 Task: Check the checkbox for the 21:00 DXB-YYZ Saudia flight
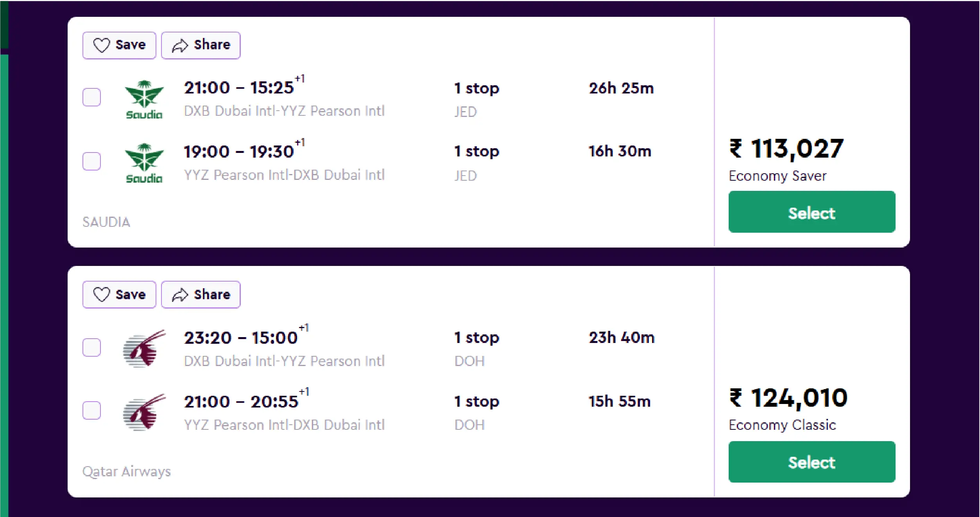pyautogui.click(x=91, y=97)
